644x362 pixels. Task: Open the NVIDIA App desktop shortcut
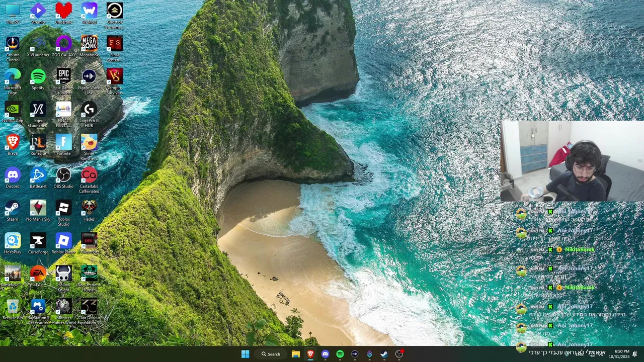point(13,112)
